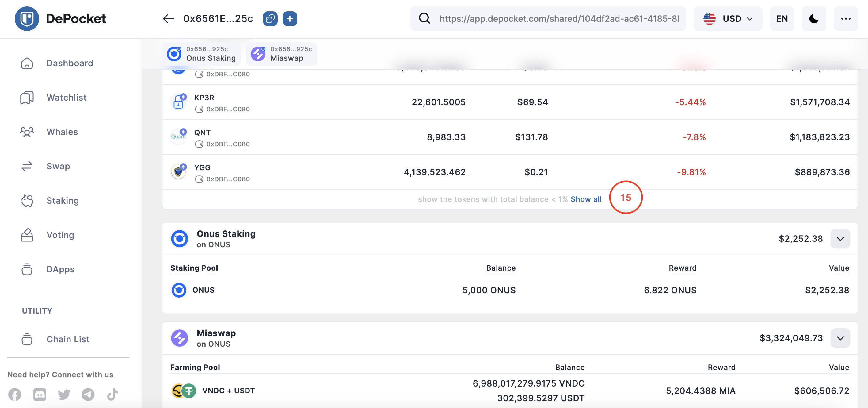Click the QNT Quant token icon
868x408 pixels.
pyautogui.click(x=179, y=137)
